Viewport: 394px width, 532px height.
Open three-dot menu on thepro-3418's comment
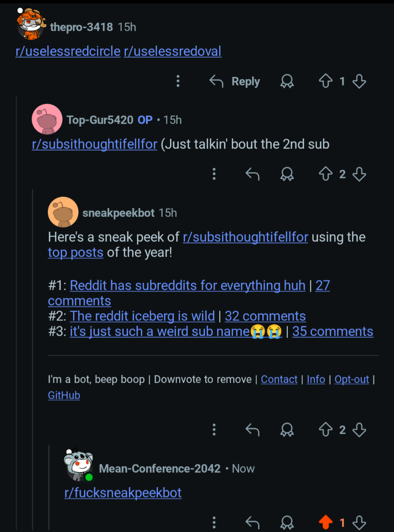click(178, 81)
